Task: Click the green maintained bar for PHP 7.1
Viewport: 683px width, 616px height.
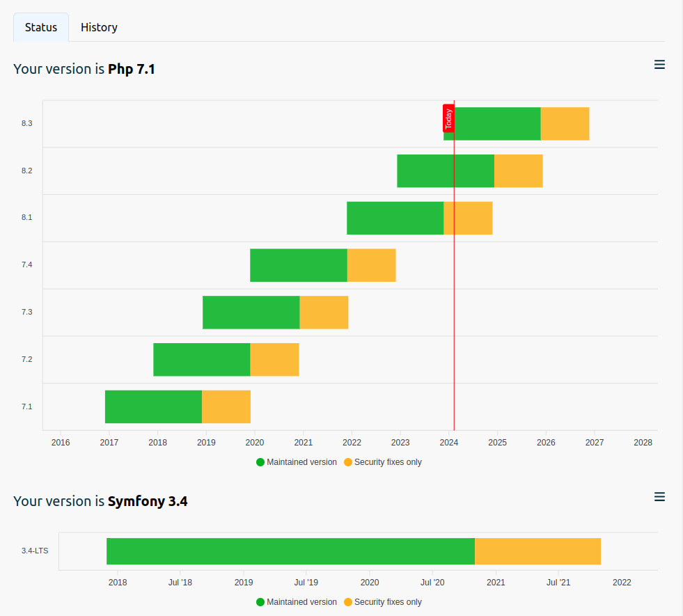Action: coord(153,406)
